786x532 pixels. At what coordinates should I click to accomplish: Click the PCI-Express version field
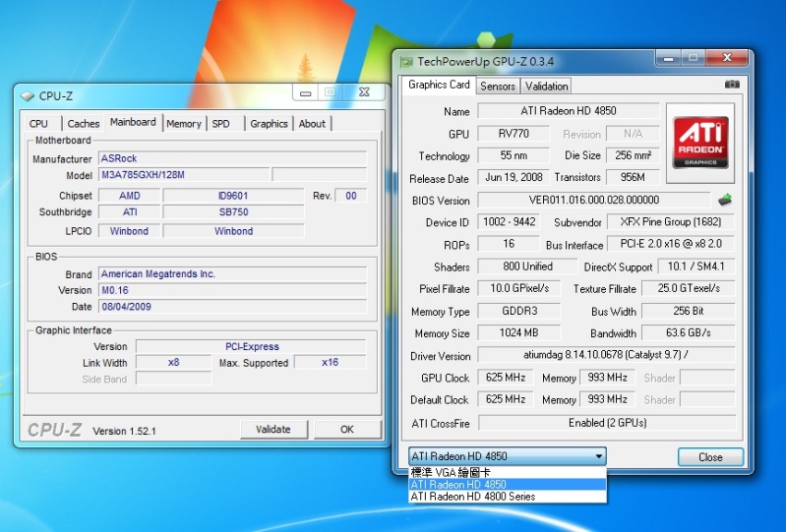pyautogui.click(x=251, y=347)
